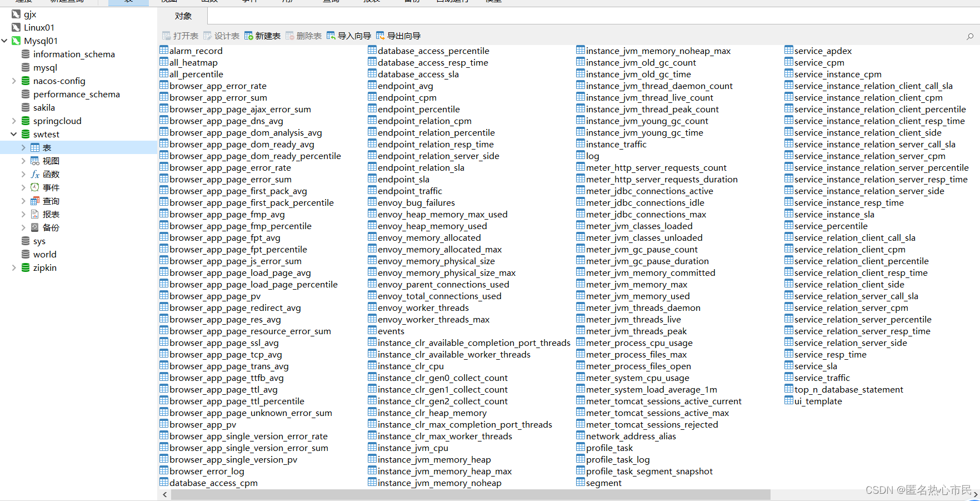Expand the nacos-config database node
The height and width of the screenshot is (501, 980).
pyautogui.click(x=14, y=81)
